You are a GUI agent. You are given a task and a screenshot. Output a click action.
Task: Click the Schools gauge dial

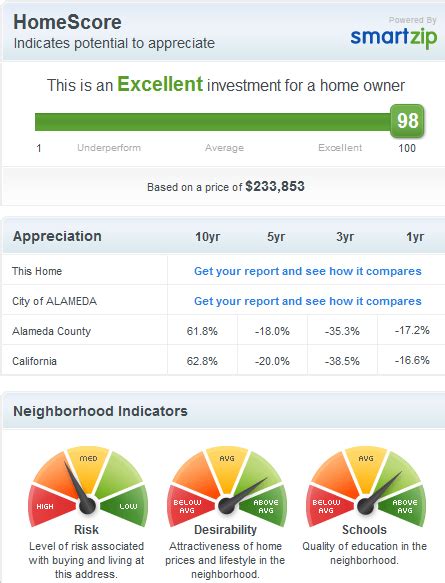[x=366, y=487]
